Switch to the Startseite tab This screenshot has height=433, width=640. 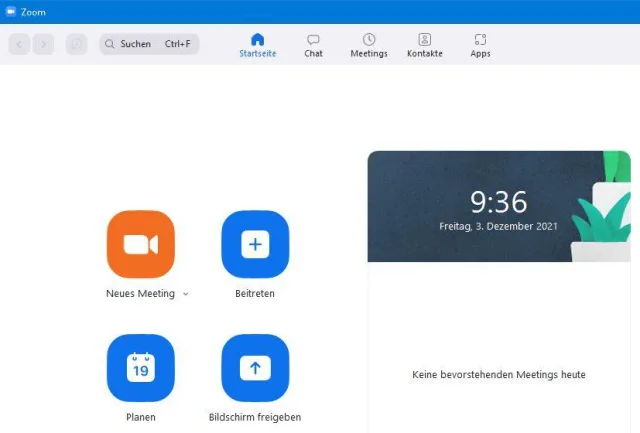258,45
